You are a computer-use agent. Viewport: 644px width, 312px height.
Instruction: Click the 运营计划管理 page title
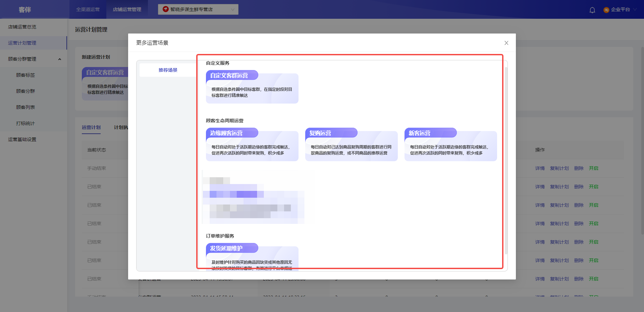pyautogui.click(x=91, y=29)
